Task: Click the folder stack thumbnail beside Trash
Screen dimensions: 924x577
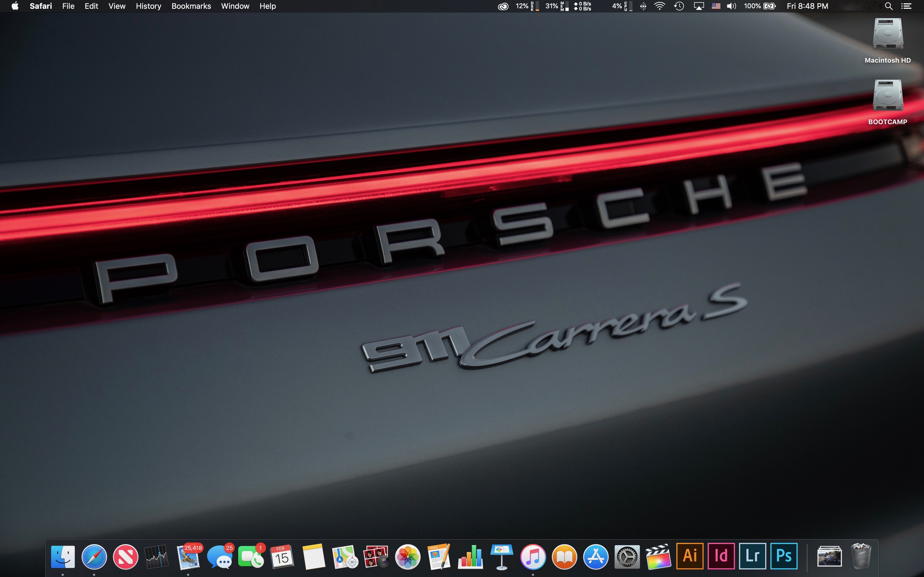Action: coord(829,557)
